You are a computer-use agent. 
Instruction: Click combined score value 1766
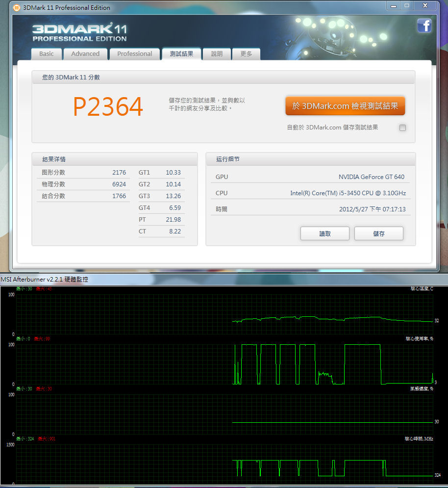[119, 196]
